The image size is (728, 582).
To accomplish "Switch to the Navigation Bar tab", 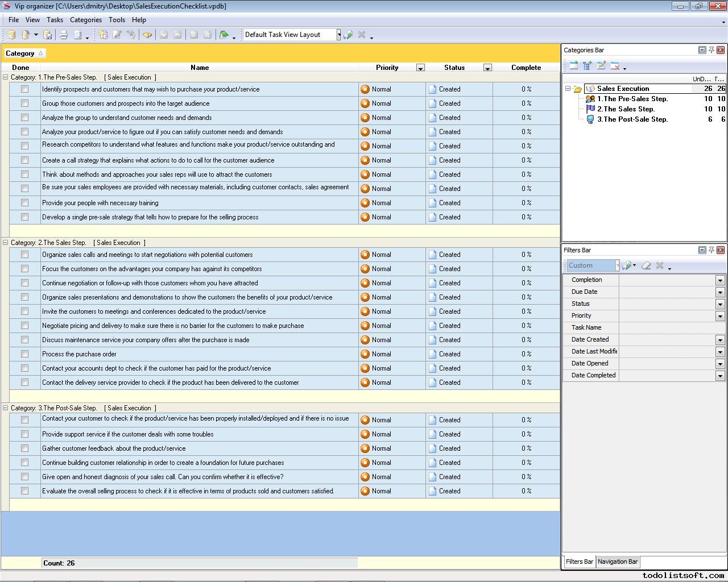I will click(617, 562).
